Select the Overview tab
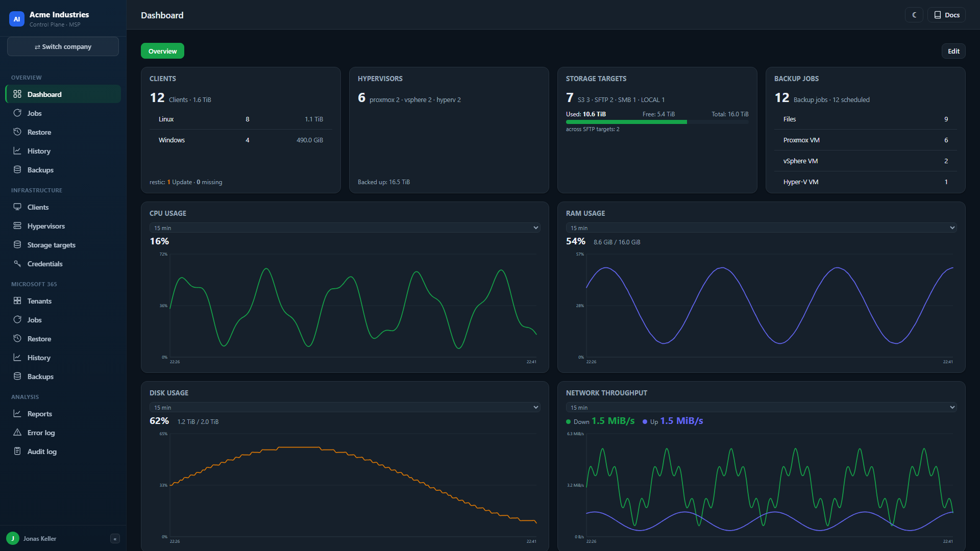This screenshot has width=980, height=551. click(x=162, y=51)
